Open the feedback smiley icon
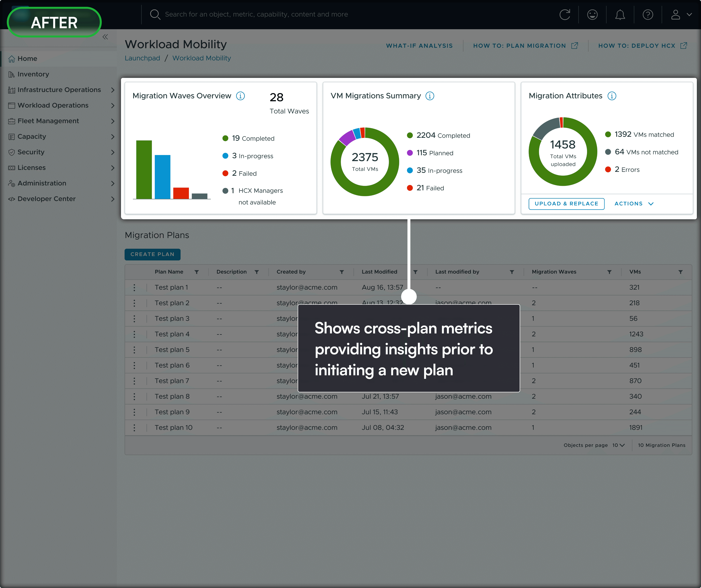 [592, 15]
